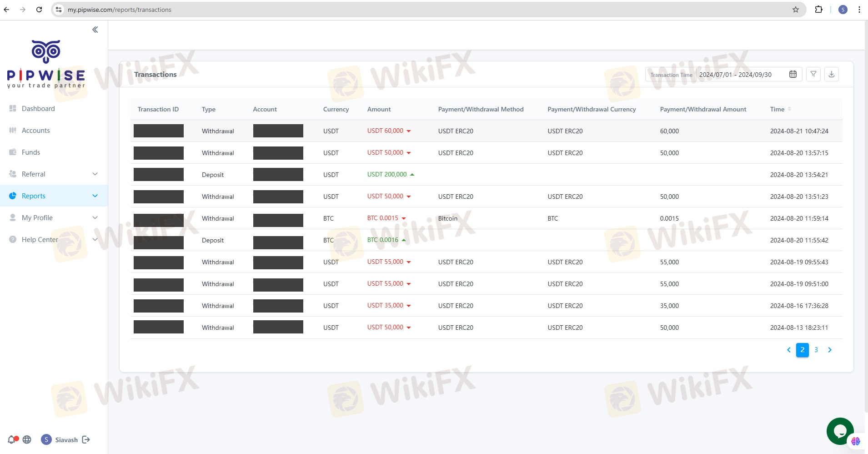
Task: Go to previous page arrow
Action: pos(789,350)
